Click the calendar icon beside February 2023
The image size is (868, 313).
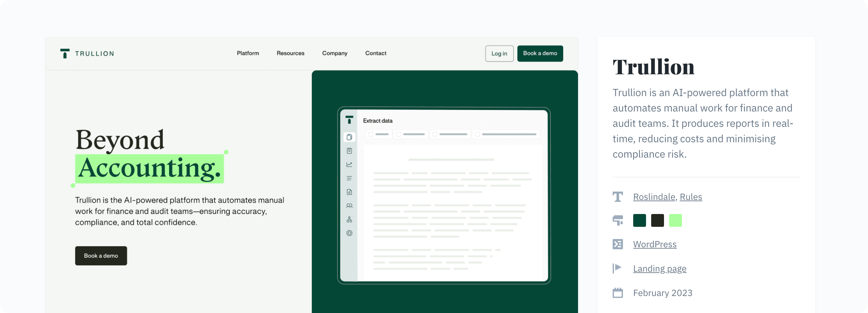click(x=618, y=293)
